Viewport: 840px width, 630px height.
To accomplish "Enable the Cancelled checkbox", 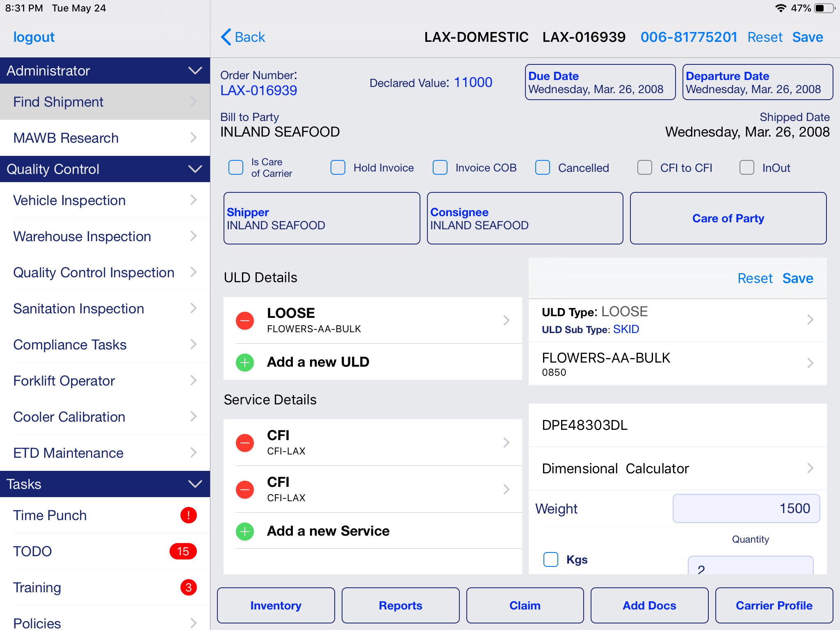I will point(542,167).
